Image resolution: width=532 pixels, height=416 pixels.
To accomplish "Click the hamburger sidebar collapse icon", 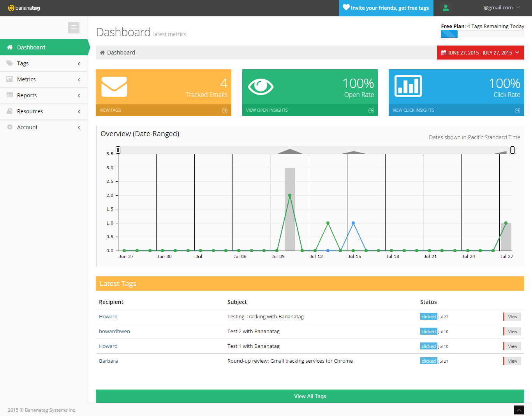I will 74,28.
